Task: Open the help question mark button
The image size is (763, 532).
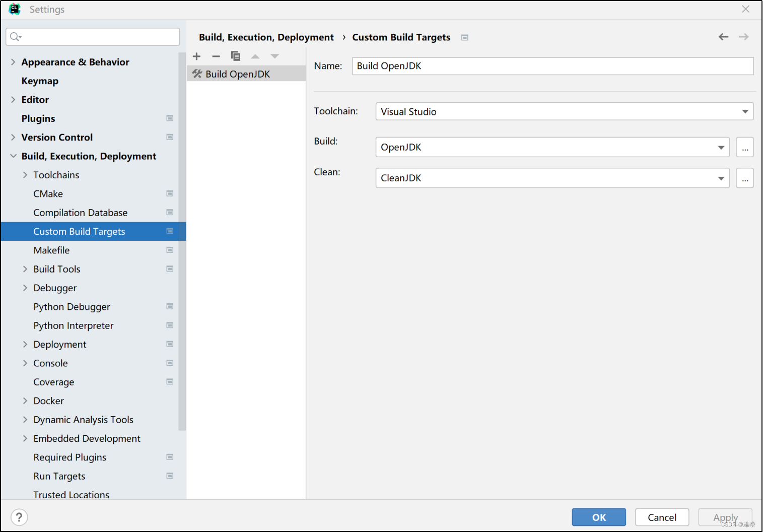Action: pyautogui.click(x=19, y=517)
